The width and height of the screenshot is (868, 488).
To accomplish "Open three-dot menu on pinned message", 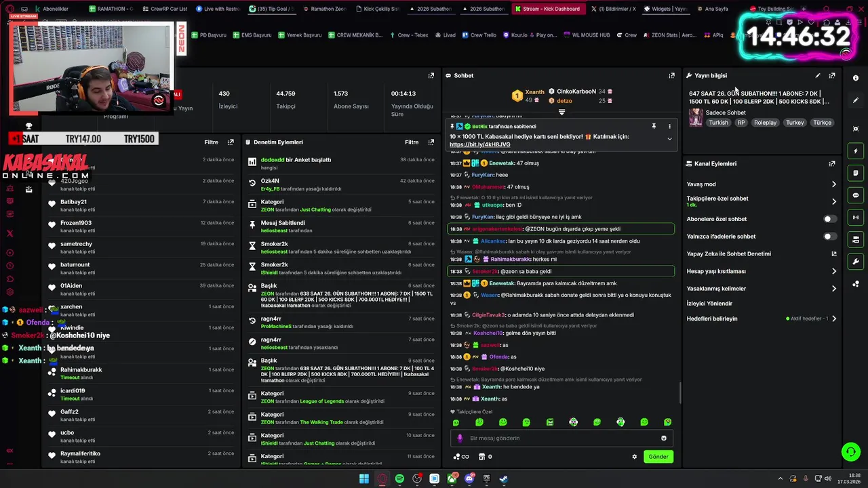I will click(669, 127).
